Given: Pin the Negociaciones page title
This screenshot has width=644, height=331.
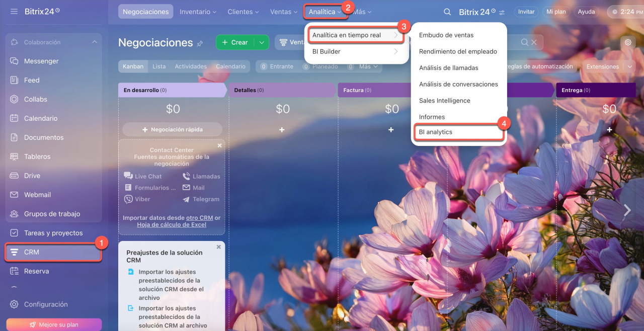Looking at the screenshot, I should 200,44.
